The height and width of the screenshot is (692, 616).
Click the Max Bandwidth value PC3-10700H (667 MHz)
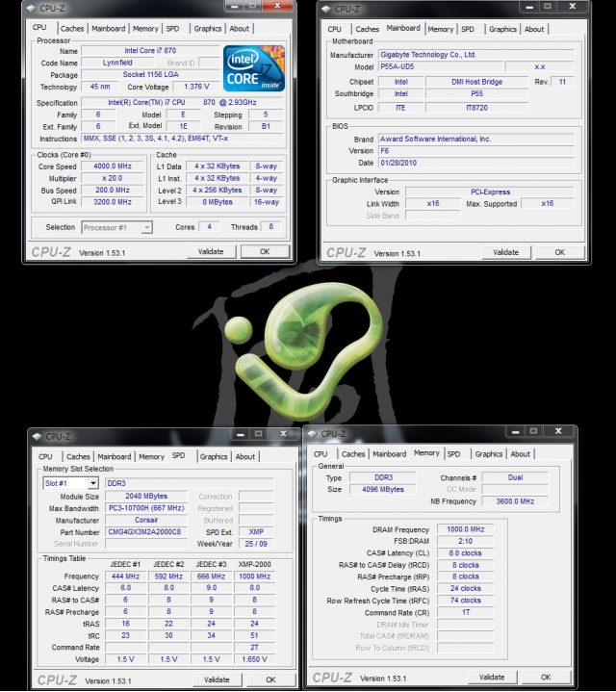click(x=146, y=508)
